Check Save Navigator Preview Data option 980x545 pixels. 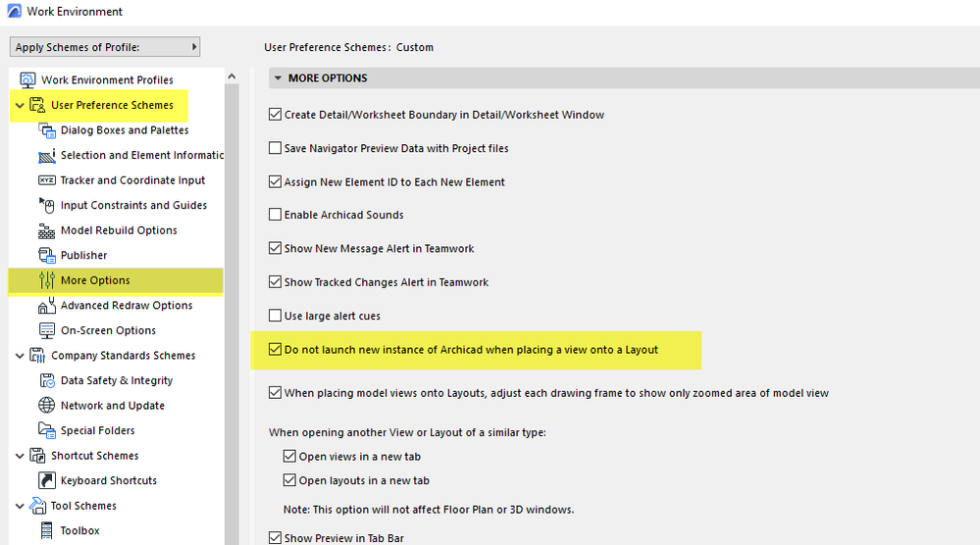pos(276,148)
